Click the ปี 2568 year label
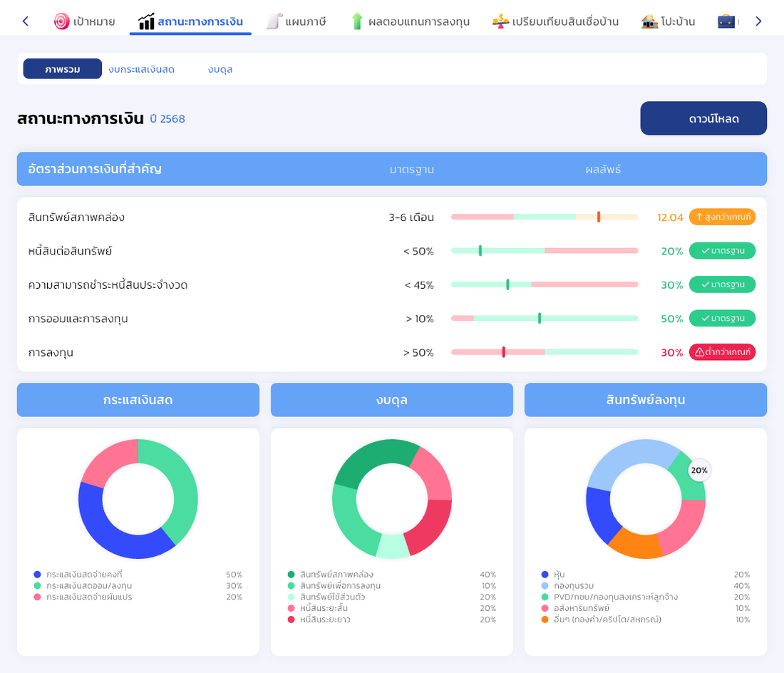This screenshot has height=673, width=784. pos(167,119)
